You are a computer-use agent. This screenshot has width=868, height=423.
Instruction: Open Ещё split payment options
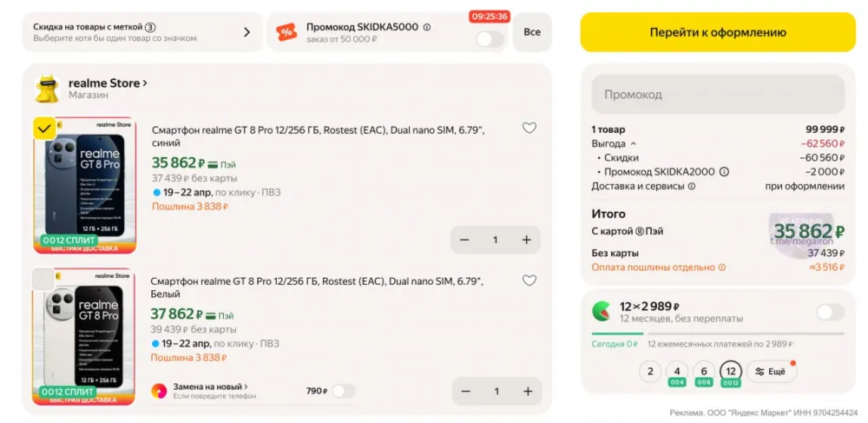click(771, 371)
